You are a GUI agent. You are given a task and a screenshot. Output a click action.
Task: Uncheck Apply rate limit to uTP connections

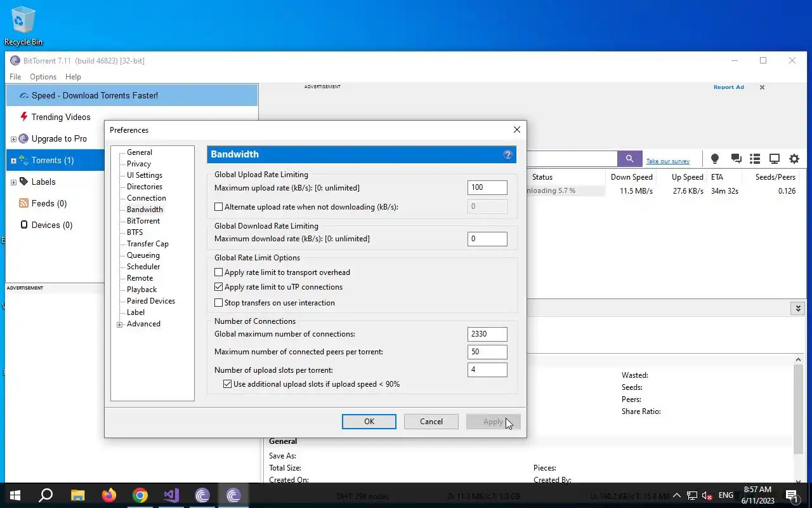219,287
